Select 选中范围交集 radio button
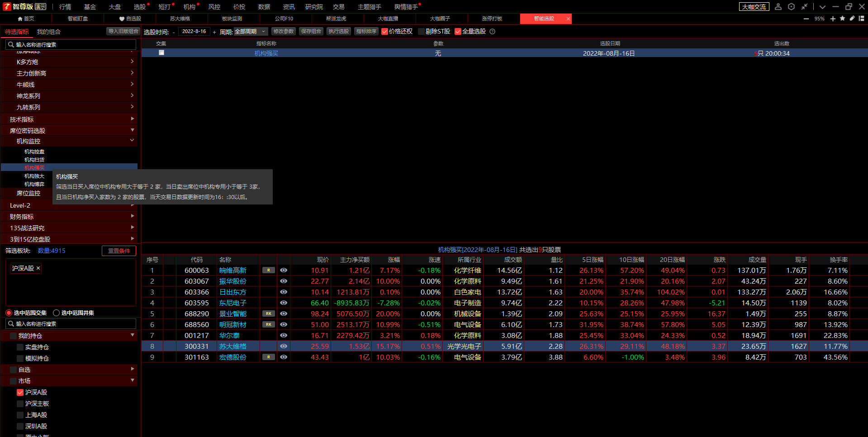This screenshot has height=437, width=868. (9, 313)
